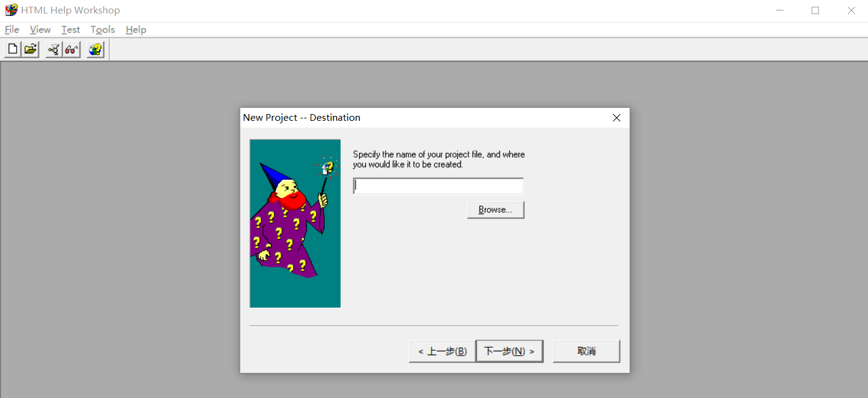Image resolution: width=868 pixels, height=398 pixels.
Task: Open the Tools menu
Action: pos(102,29)
